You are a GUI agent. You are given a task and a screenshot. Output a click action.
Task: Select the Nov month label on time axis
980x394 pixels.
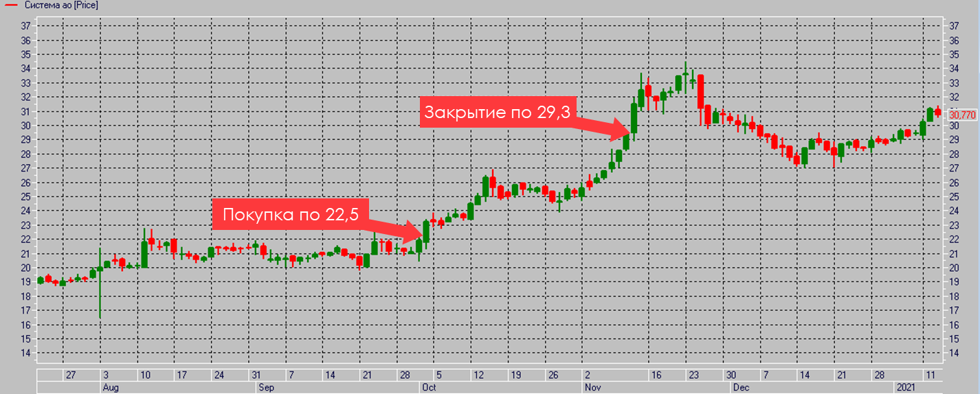coord(593,388)
